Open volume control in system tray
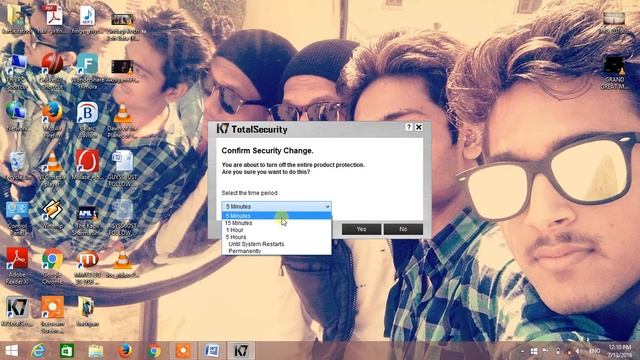Screen dimensions: 640x360 578,351
